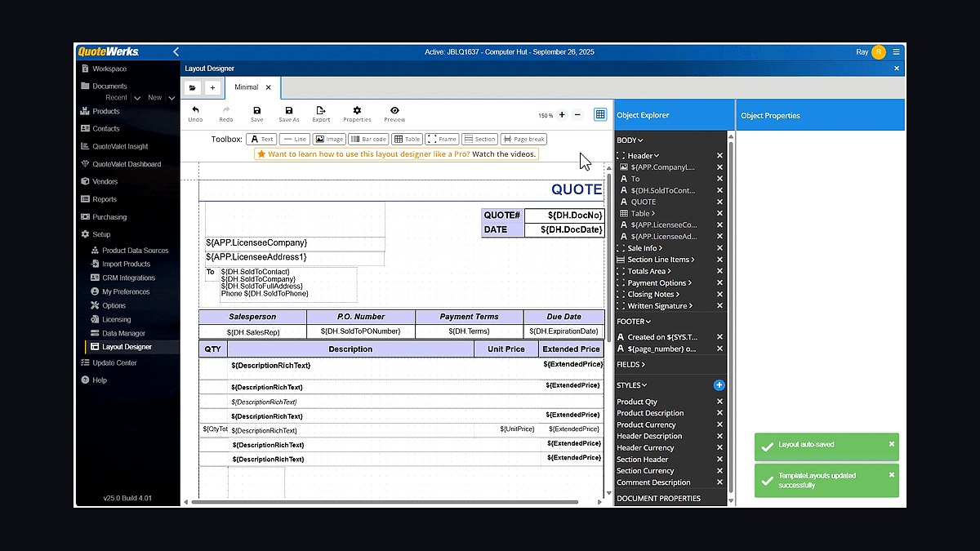Screen dimensions: 980x551
Task: Select the Line tool in the Toolbox
Action: click(x=294, y=139)
